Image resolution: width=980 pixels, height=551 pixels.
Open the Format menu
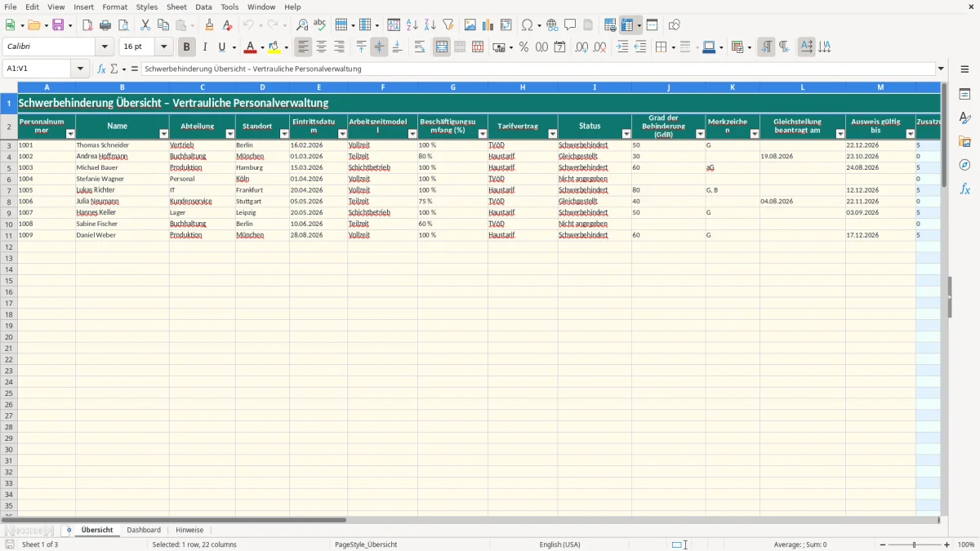coord(114,7)
